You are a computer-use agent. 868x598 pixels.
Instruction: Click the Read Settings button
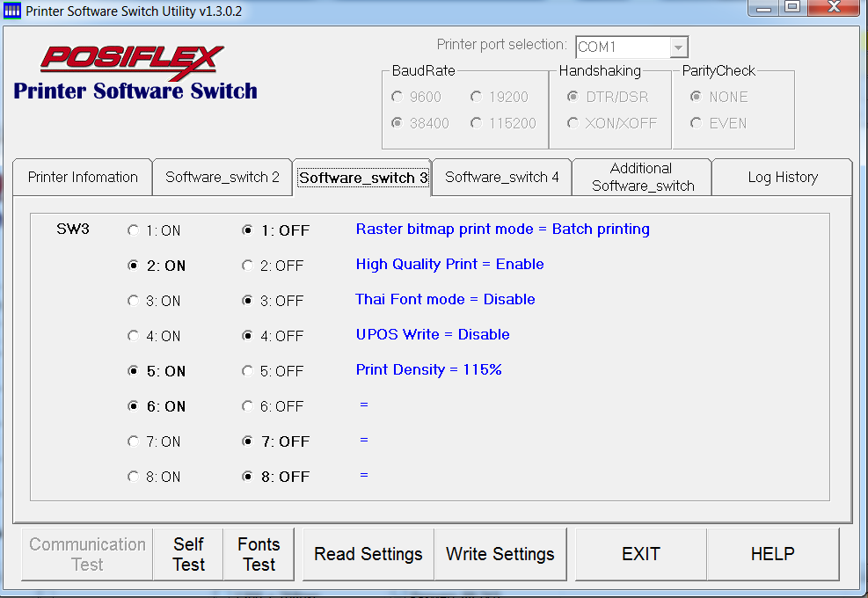[x=368, y=554]
